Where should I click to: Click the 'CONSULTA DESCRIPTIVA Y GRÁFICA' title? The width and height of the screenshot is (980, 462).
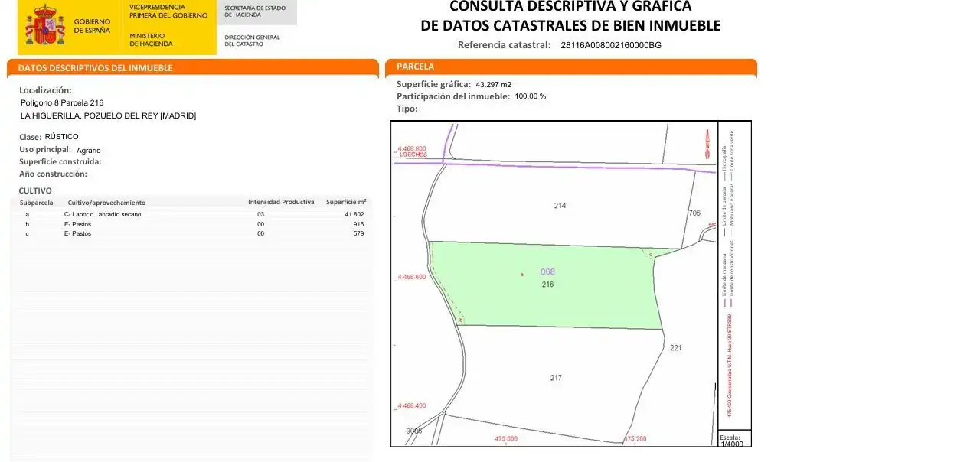point(570,5)
